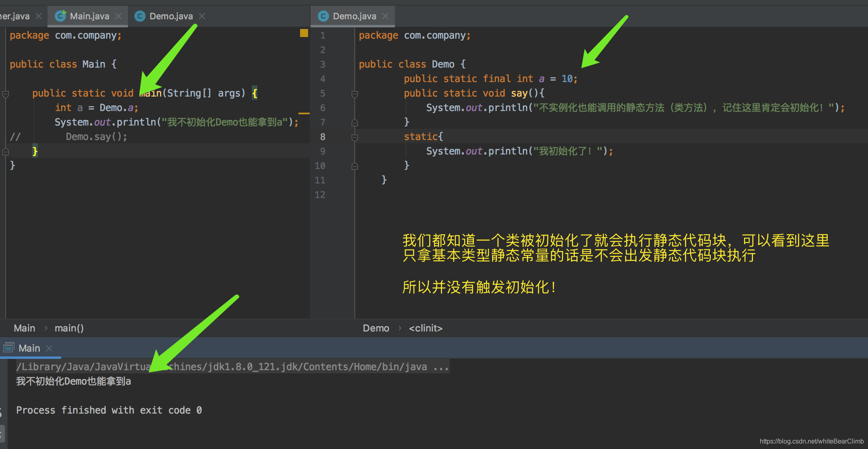Click the yellow inspection indicator on the left editor
The image size is (868, 449).
pos(304,33)
